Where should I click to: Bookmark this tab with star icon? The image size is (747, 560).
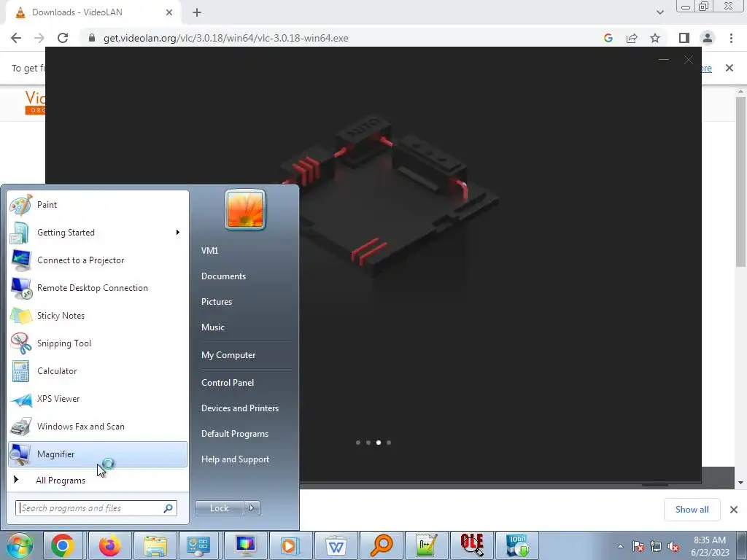point(655,38)
